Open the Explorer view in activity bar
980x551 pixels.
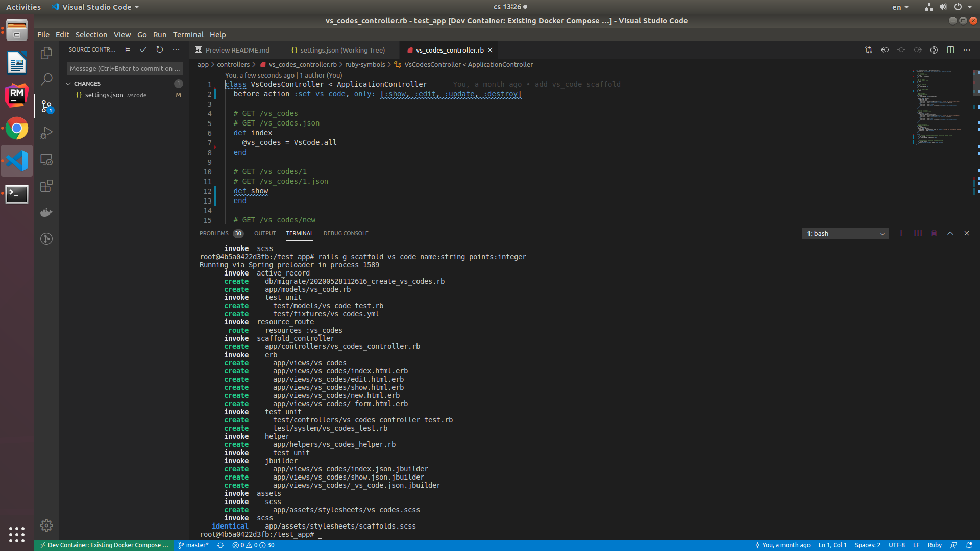coord(46,53)
